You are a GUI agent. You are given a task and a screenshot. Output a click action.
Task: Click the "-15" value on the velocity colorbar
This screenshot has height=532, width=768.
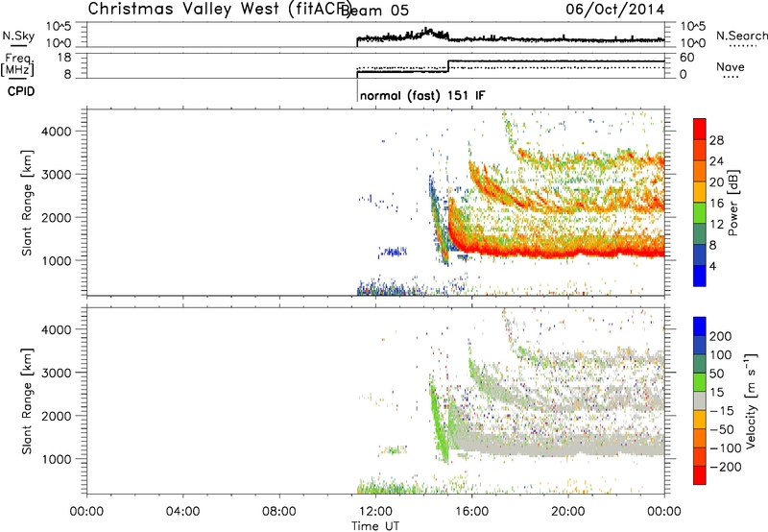click(x=722, y=411)
